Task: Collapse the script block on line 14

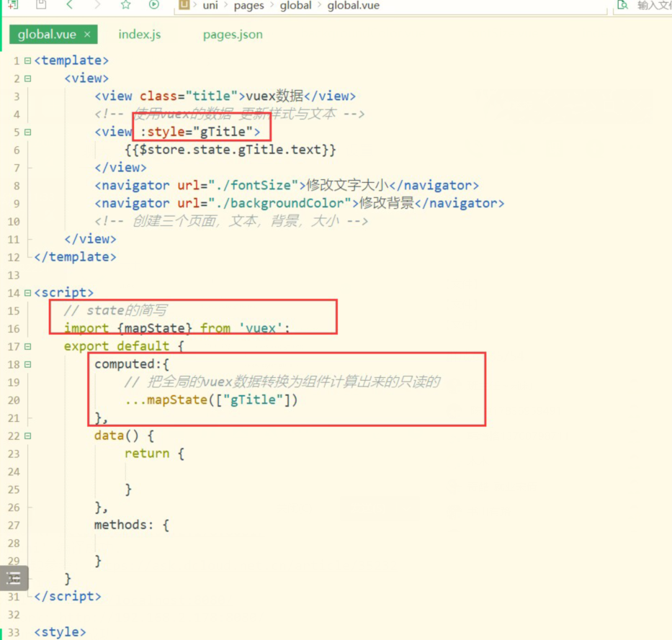Action: 28,293
